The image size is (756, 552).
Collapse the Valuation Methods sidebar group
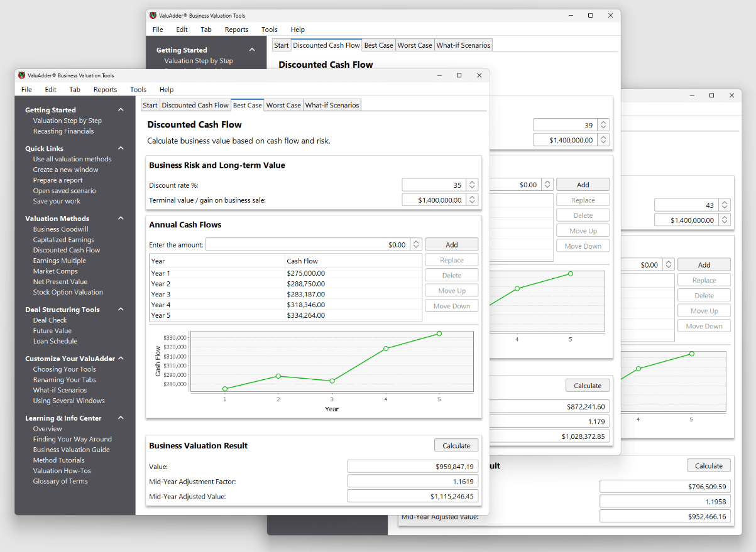coord(121,219)
